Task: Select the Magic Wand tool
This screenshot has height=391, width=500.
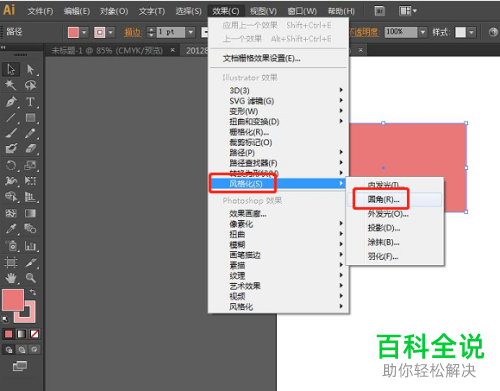Action: click(11, 85)
